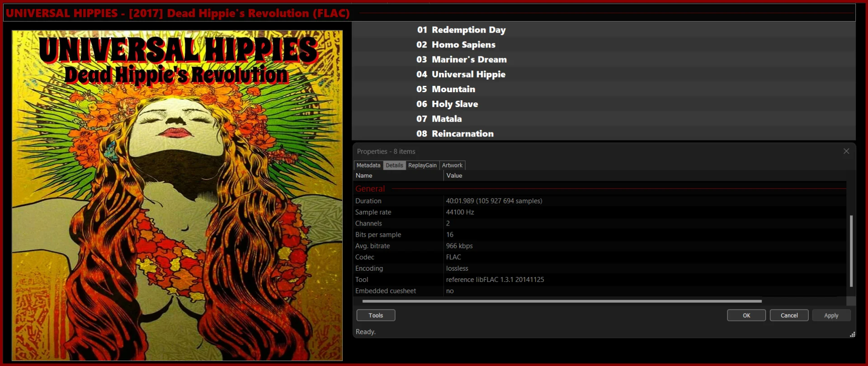Click the vertical scrollbar in properties list
The width and height of the screenshot is (868, 366).
(x=851, y=251)
